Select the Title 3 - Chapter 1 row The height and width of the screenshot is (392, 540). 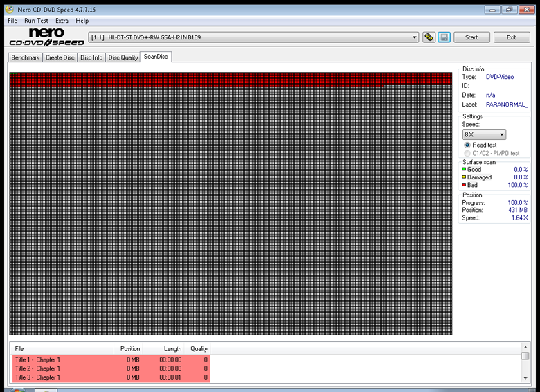(x=111, y=377)
